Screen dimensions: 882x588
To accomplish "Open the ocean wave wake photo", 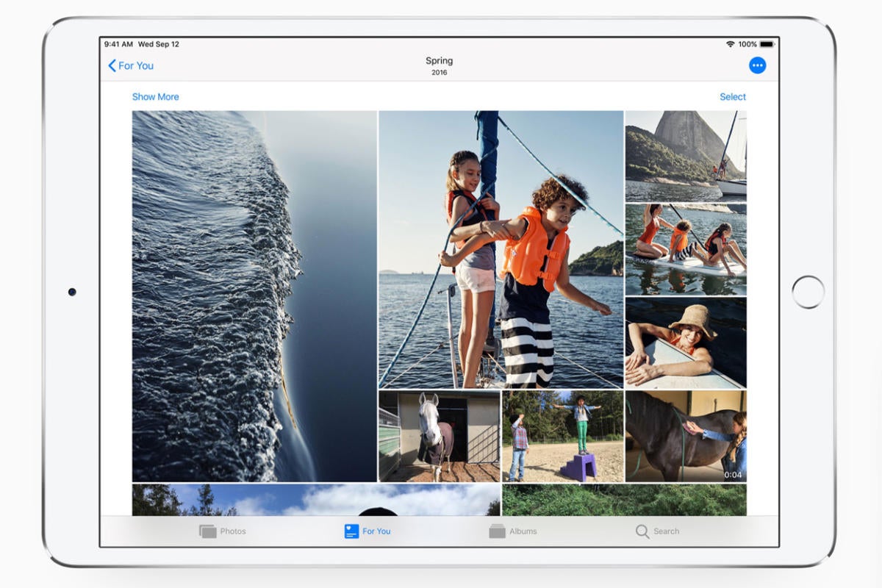I will [254, 296].
